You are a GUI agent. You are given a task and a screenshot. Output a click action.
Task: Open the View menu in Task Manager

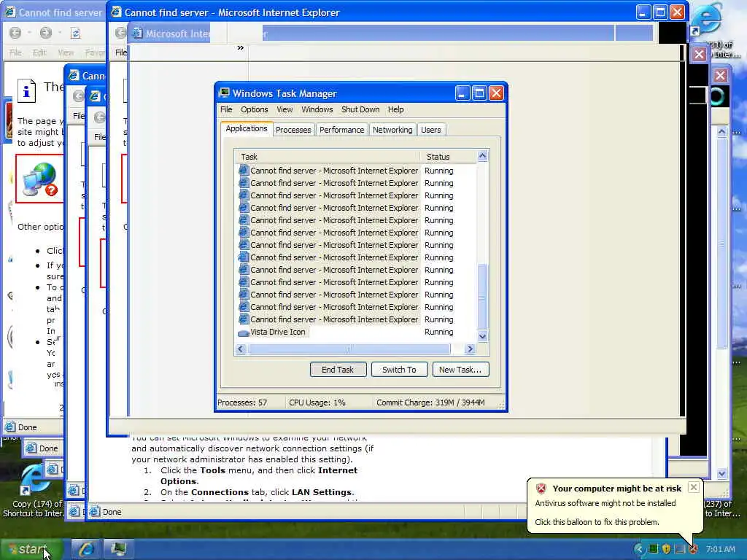[x=285, y=109]
